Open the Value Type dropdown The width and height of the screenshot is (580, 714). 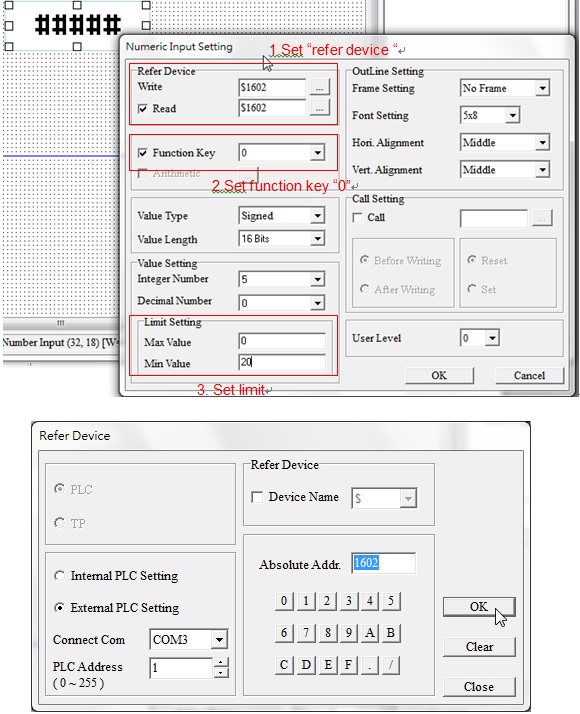pyautogui.click(x=318, y=216)
